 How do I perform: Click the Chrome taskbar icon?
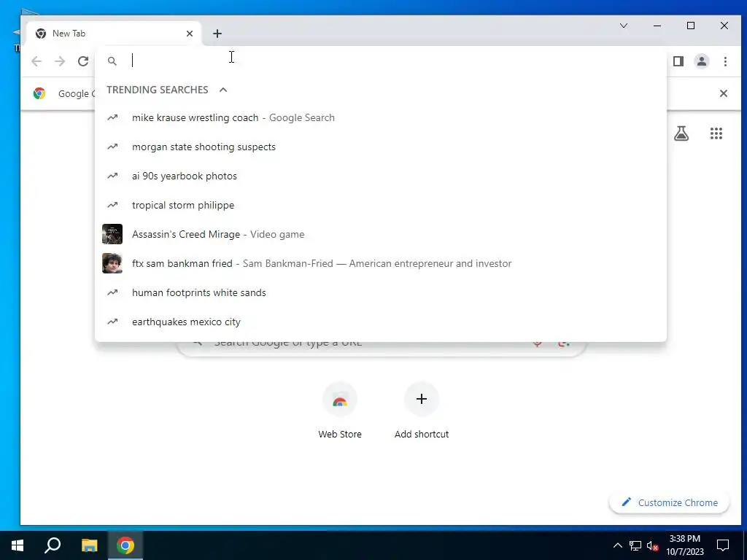[x=125, y=545]
